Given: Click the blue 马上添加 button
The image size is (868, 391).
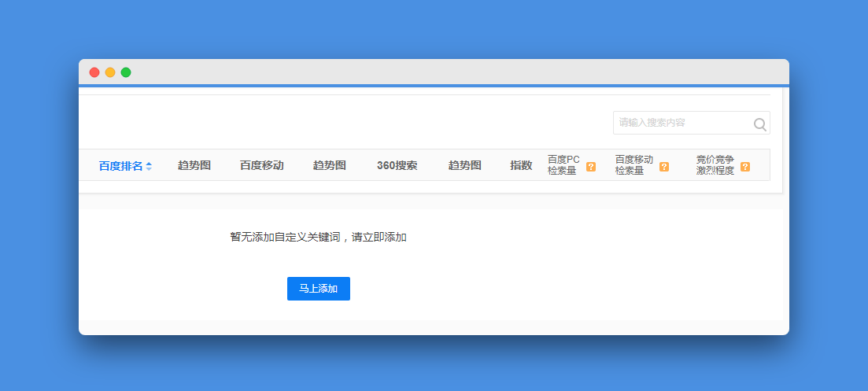Looking at the screenshot, I should 318,289.
